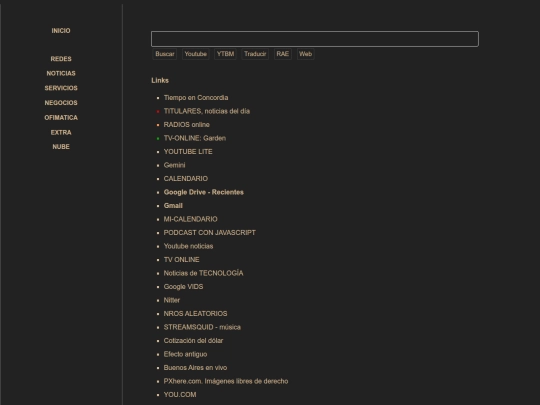Open the OFIMATICA sidebar section
Viewport: 540px width, 405px height.
61,118
